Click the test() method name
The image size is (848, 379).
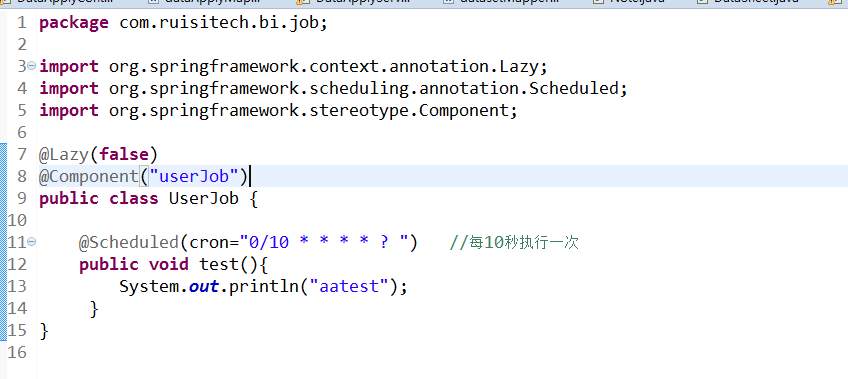tap(219, 265)
